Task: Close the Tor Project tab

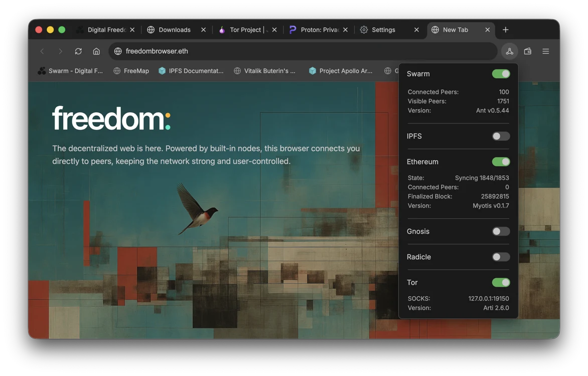Action: (x=274, y=30)
